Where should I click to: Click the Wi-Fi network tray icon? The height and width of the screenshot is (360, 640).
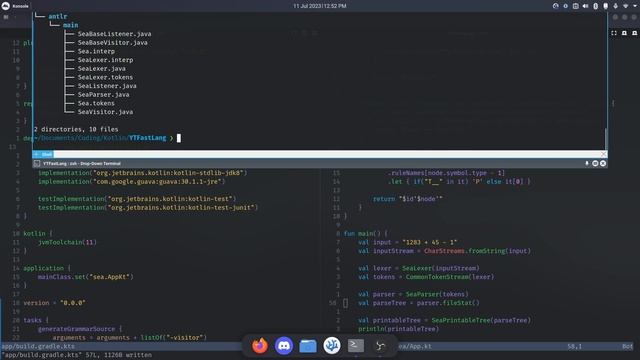point(625,6)
